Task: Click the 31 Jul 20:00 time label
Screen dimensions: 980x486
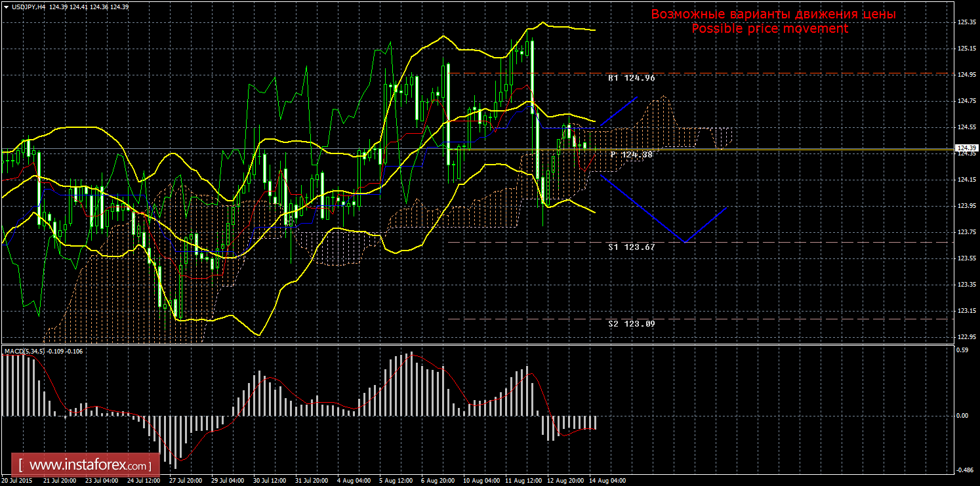Action: click(312, 481)
